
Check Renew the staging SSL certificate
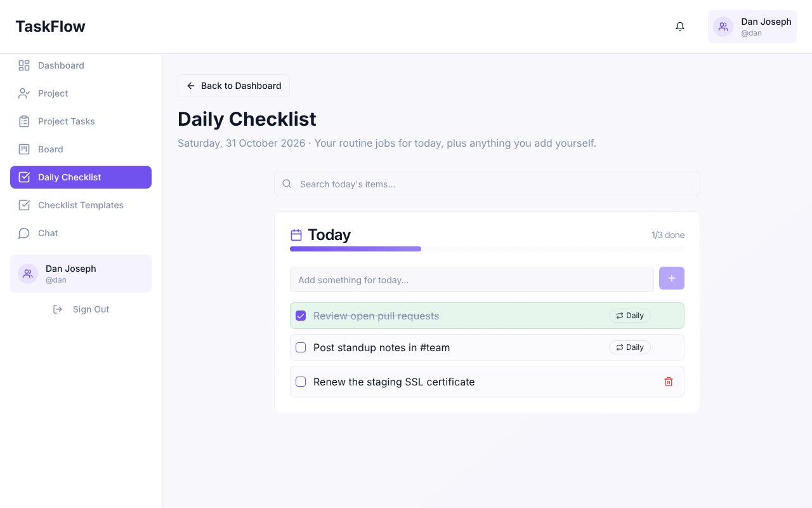(301, 382)
